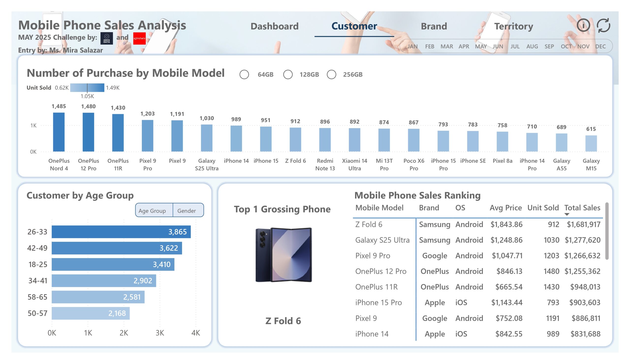Click iPhone 15 Pro in ranking table

coord(378,303)
